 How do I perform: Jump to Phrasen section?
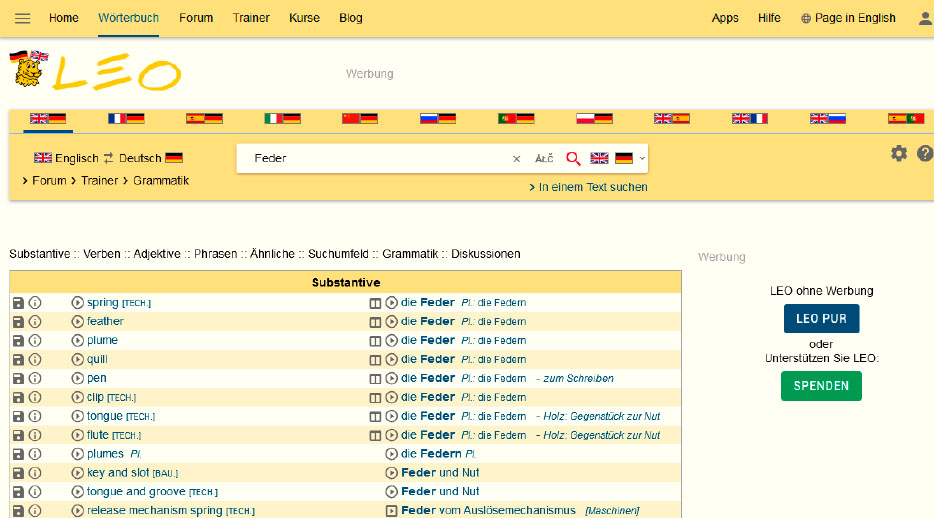coord(216,254)
